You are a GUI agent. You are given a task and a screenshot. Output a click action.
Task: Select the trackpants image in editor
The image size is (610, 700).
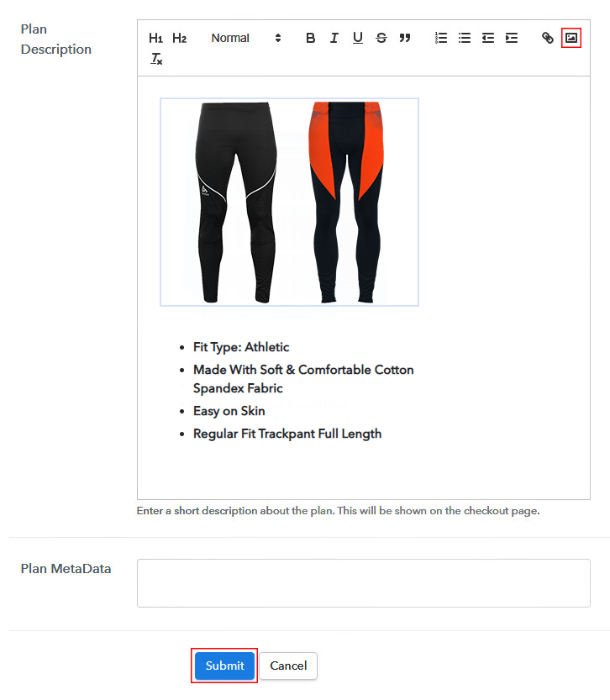pyautogui.click(x=289, y=203)
